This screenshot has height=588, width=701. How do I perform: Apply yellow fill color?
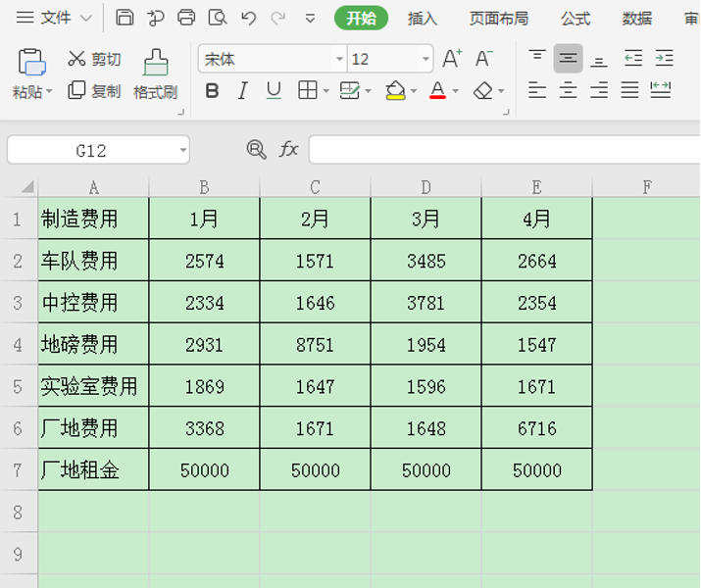396,91
